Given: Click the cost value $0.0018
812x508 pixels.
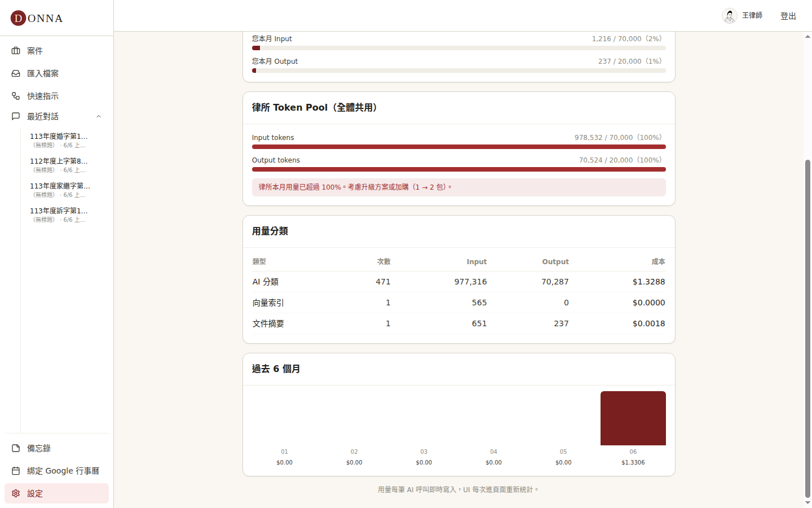Looking at the screenshot, I should click(648, 323).
